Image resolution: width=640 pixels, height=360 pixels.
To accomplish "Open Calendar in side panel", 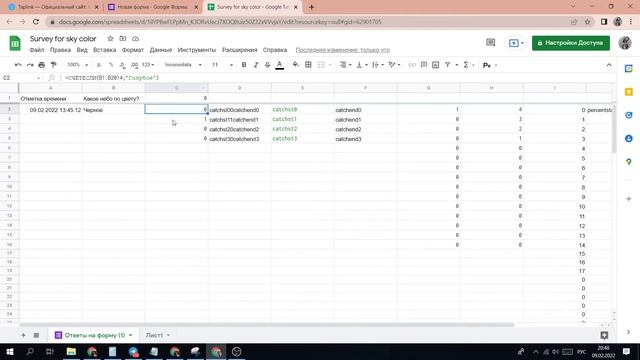I will pyautogui.click(x=629, y=69).
